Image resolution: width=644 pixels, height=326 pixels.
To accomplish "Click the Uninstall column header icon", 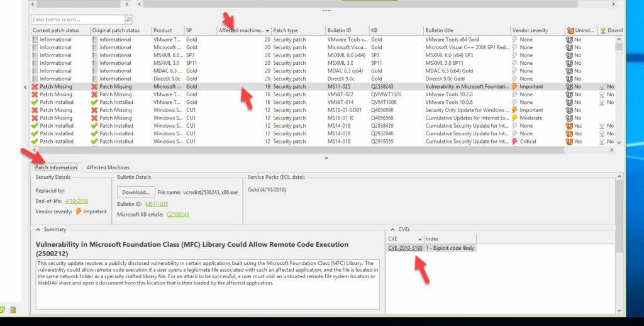I will coord(570,30).
